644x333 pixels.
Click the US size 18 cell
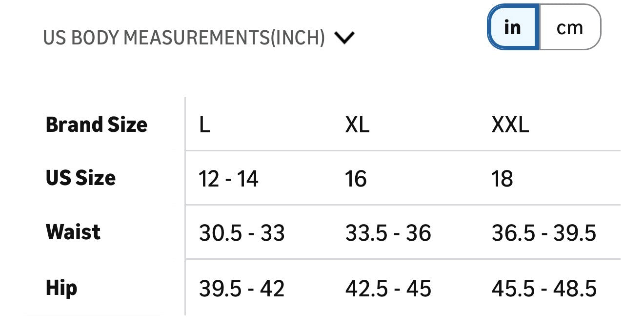pyautogui.click(x=502, y=179)
